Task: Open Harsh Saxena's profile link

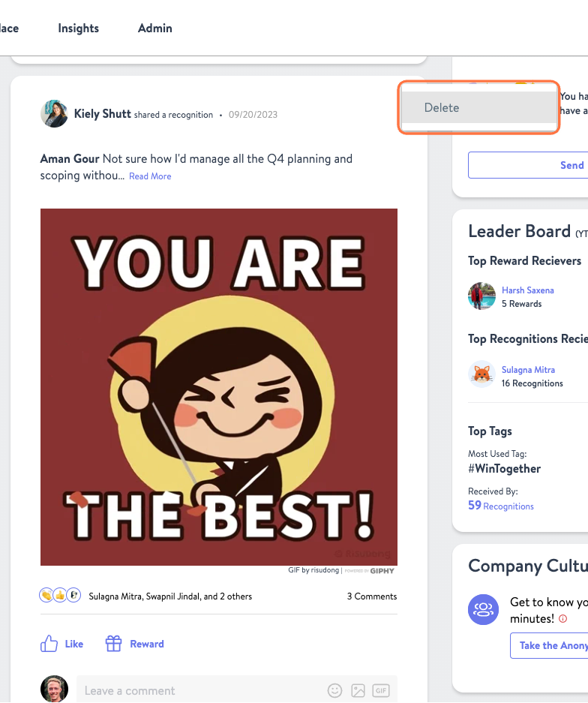Action: coord(528,290)
